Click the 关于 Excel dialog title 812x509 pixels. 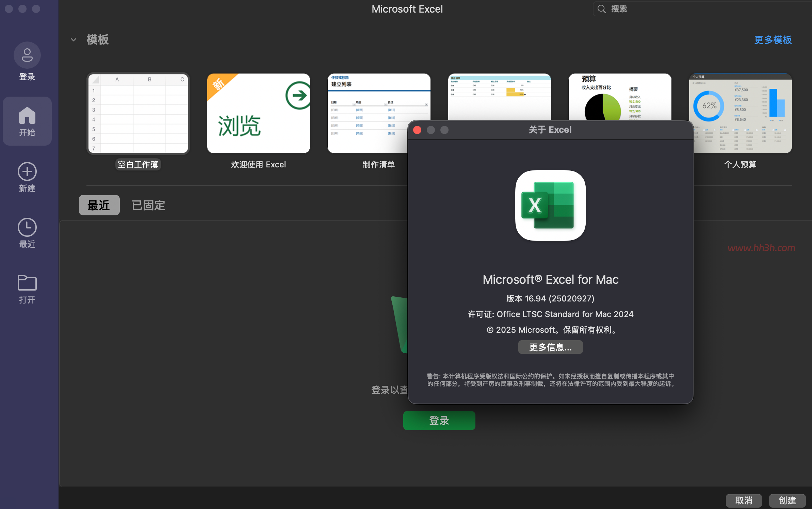click(550, 130)
